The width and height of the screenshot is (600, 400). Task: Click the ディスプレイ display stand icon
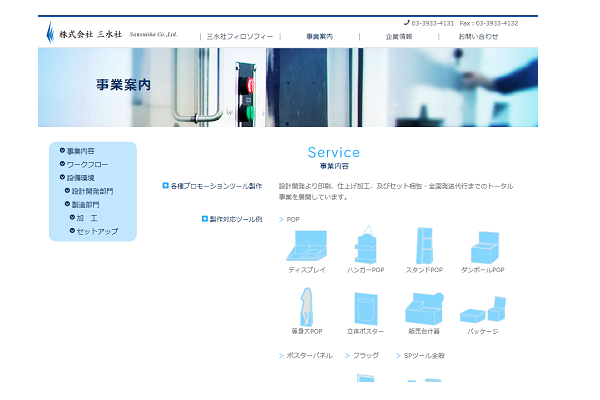click(x=308, y=246)
